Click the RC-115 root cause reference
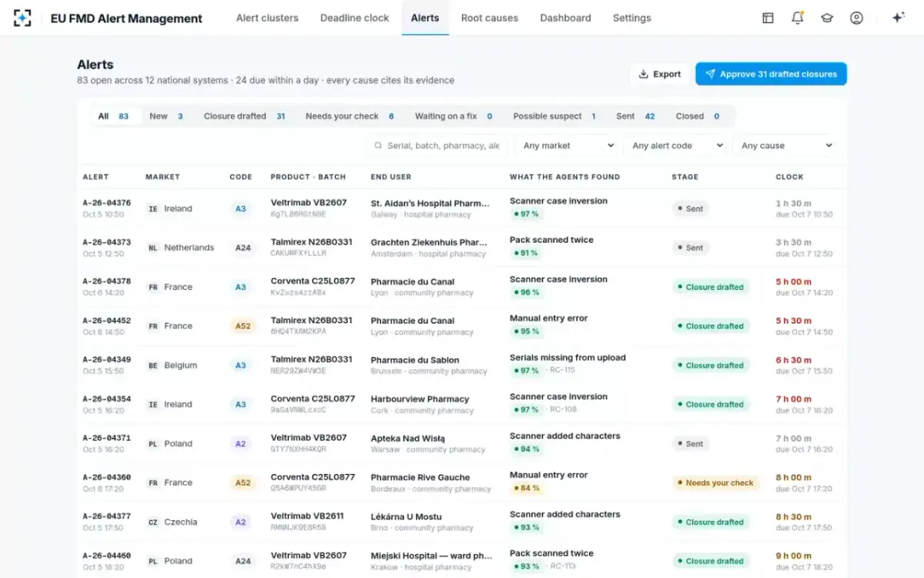The width and height of the screenshot is (924, 578). pos(562,371)
